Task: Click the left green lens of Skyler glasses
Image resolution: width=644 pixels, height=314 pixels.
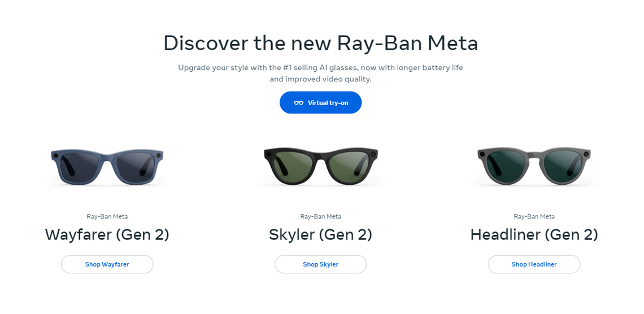Action: tap(294, 165)
